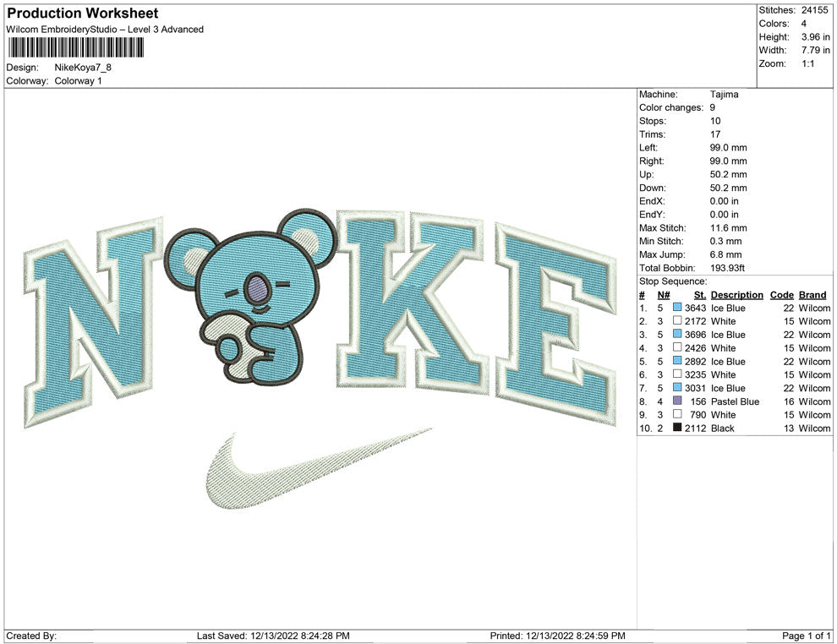Click the Trims value '17'

715,134
